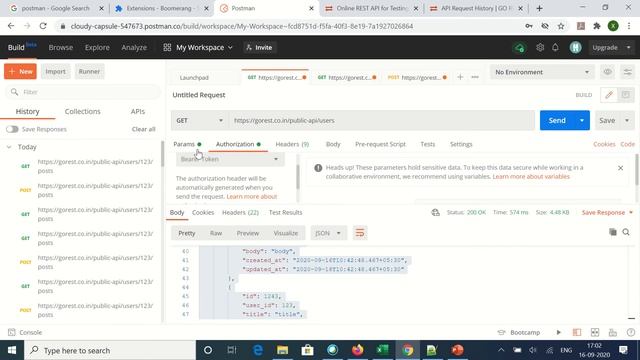Toggle word wrap in response body

(x=360, y=233)
